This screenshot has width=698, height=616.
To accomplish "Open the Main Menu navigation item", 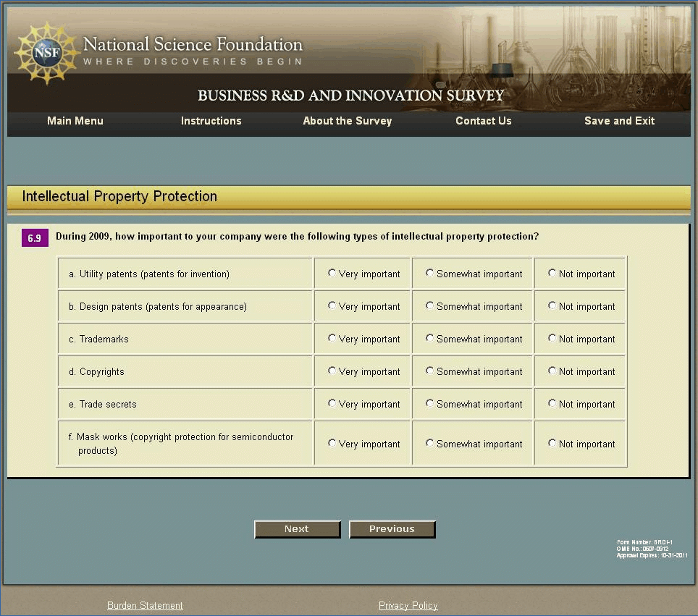I will [75, 121].
